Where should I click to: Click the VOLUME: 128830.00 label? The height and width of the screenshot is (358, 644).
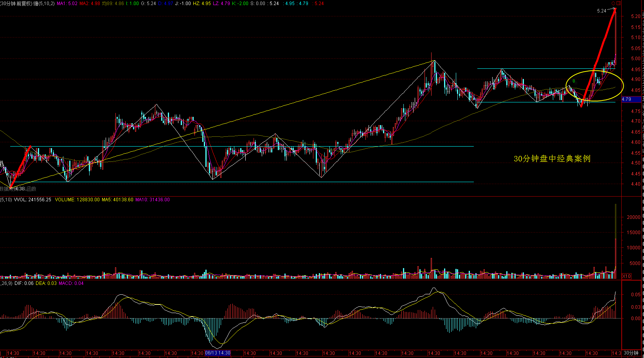tap(77, 200)
